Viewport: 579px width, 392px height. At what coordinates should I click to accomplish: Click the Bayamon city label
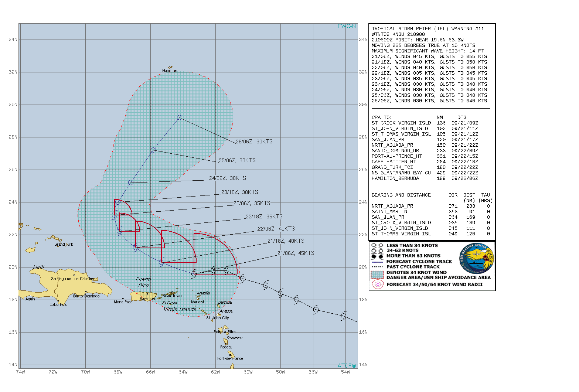pos(147,299)
